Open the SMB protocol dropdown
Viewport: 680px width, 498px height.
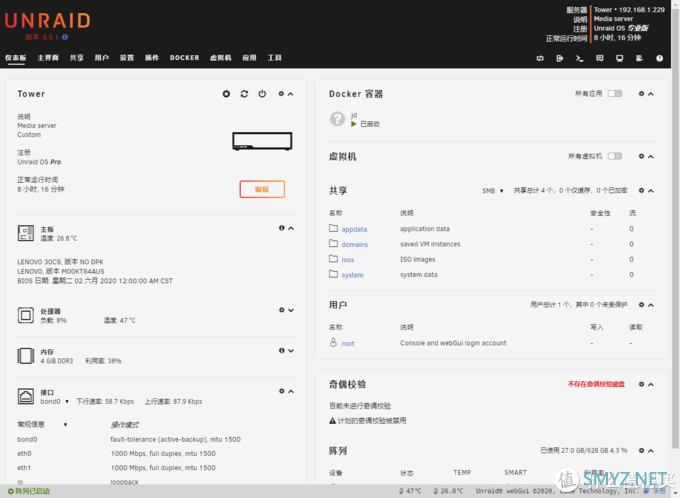click(493, 191)
